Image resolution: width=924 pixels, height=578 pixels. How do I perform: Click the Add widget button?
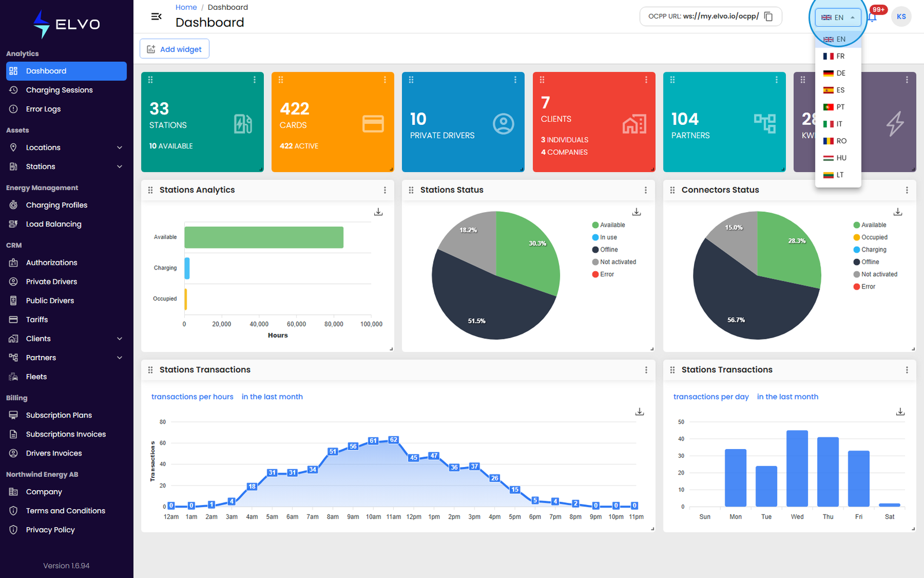174,49
